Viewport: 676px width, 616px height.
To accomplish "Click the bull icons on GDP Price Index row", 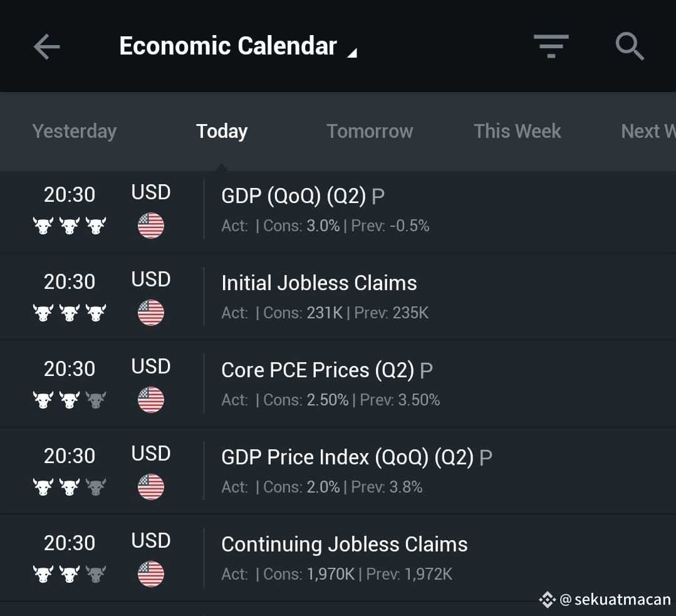I will [x=70, y=487].
